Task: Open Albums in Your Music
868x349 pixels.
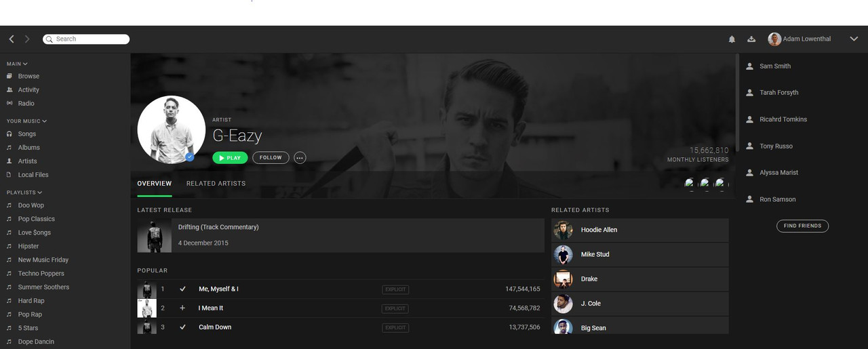Action: click(x=28, y=148)
